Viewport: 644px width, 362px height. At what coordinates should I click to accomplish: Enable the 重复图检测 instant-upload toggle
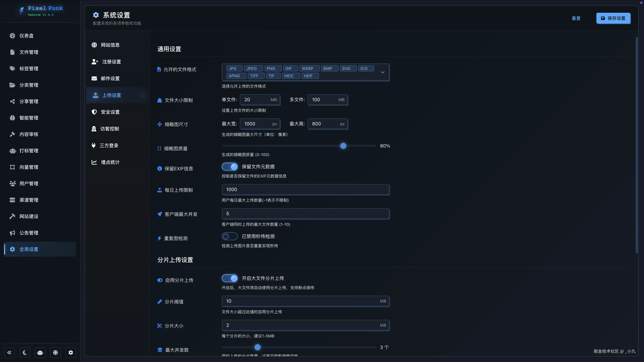click(x=229, y=236)
